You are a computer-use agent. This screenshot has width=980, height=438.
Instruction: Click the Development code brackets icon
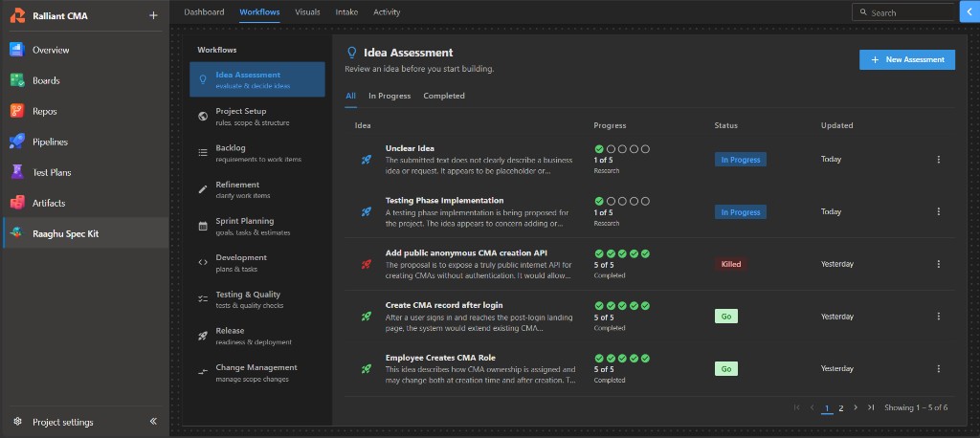pos(203,262)
